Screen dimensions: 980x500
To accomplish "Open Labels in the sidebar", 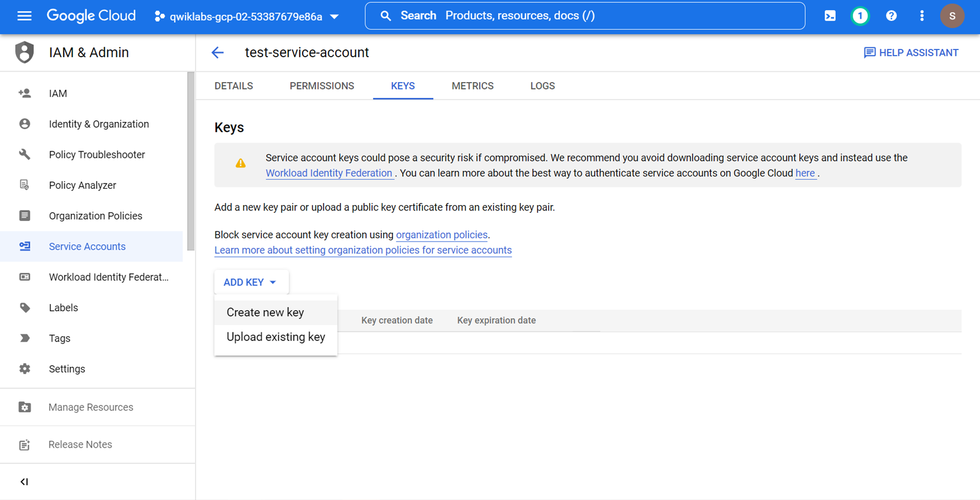I will pos(91,307).
